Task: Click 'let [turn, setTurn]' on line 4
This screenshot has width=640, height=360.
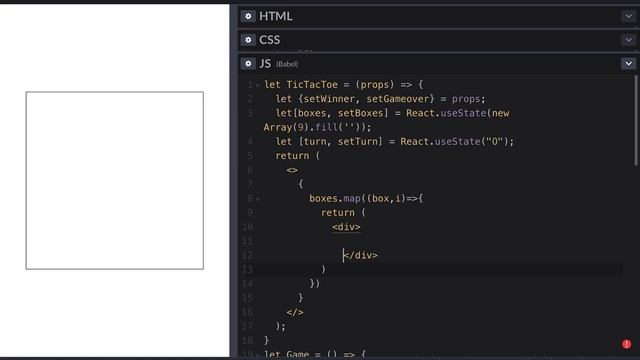Action: [329, 142]
